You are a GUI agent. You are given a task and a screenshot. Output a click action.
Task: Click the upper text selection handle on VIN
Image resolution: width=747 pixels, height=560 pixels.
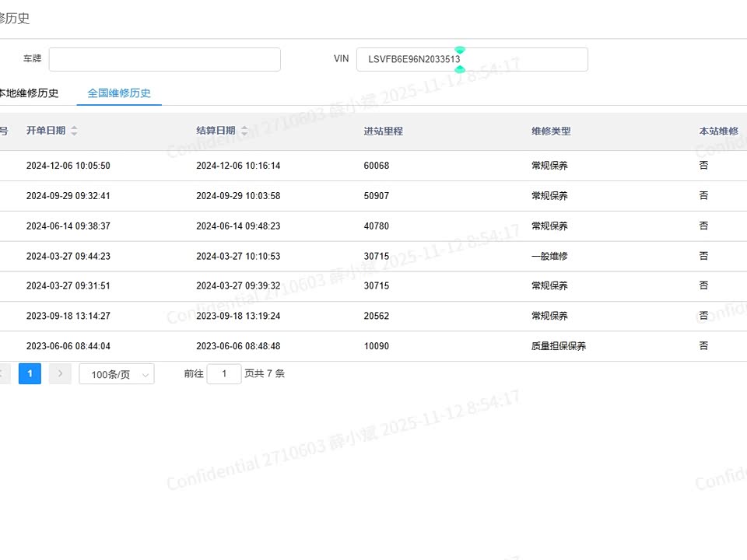[460, 50]
